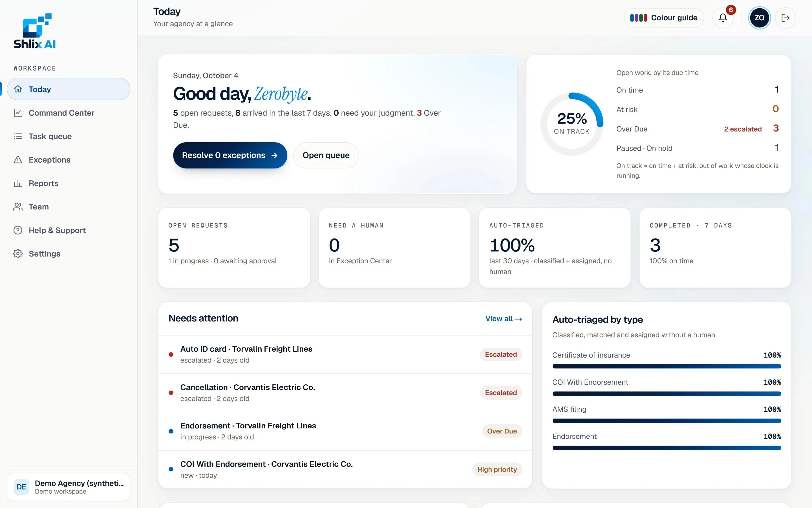The height and width of the screenshot is (508, 812).
Task: Select Reports in the sidebar
Action: (69, 183)
